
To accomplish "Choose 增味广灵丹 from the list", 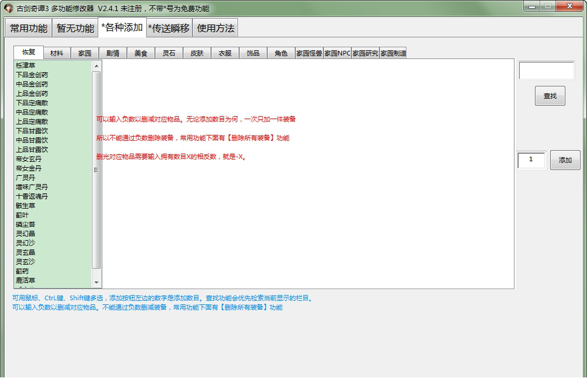I will coord(53,187).
